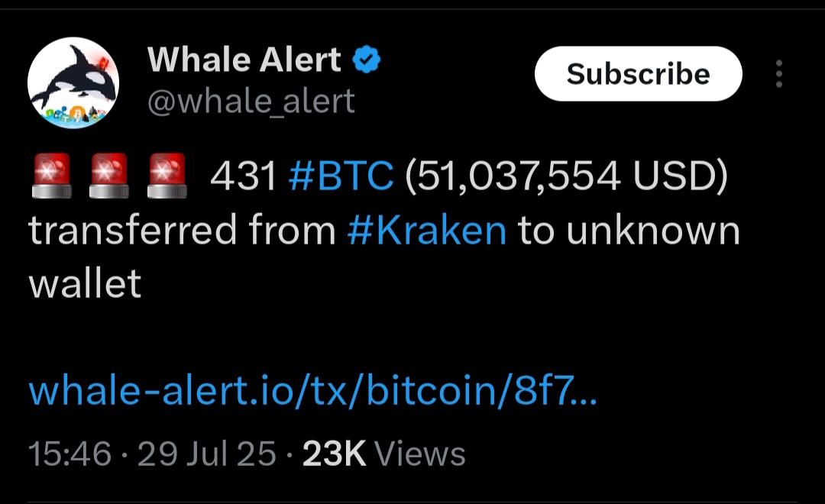Click the "transferred from" tweet text
Screen dimensions: 825x504
(x=182, y=231)
